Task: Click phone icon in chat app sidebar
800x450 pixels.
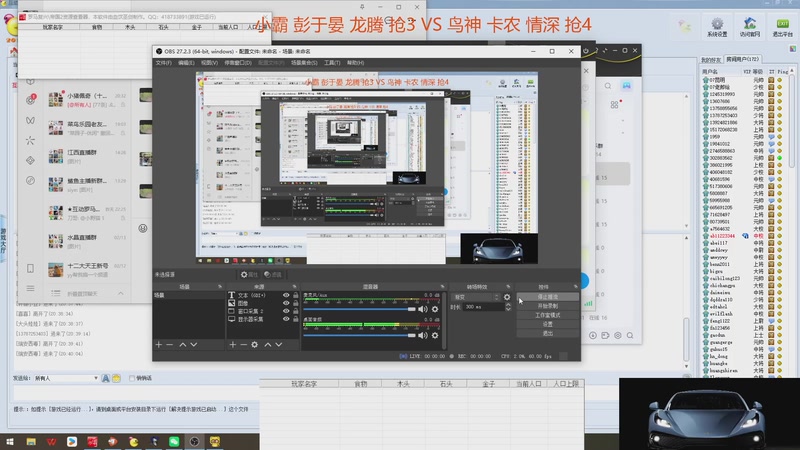Action: pos(31,268)
